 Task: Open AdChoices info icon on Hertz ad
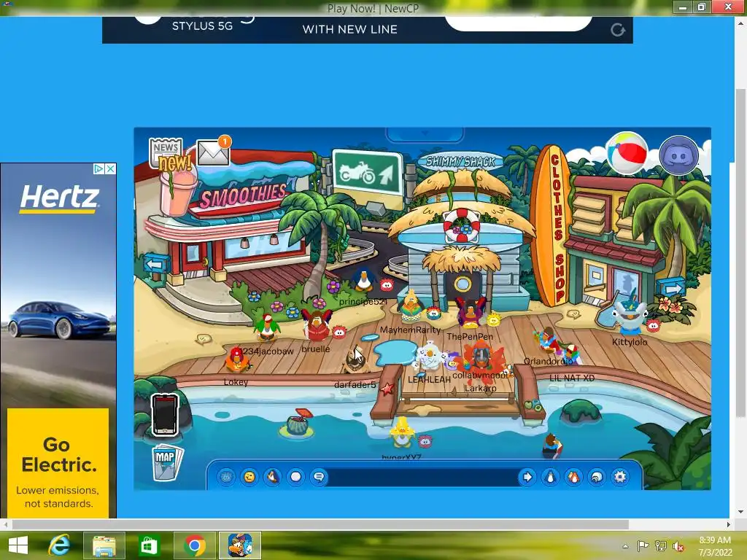98,168
